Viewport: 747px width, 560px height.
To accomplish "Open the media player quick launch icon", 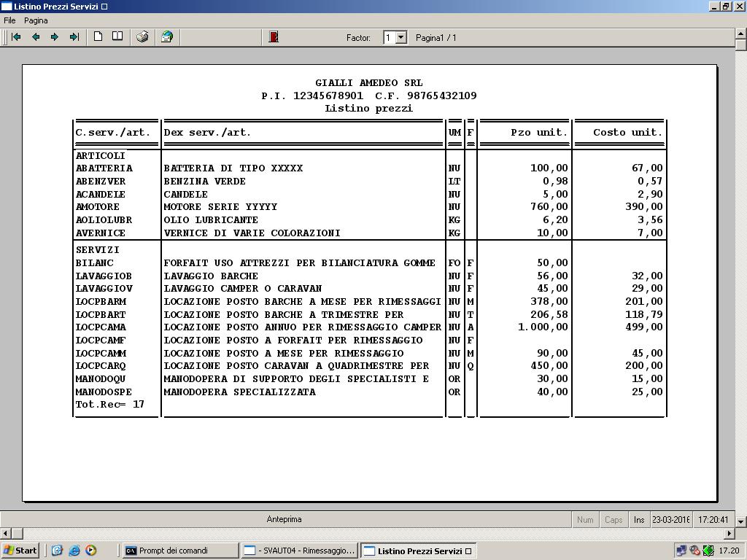I will pos(91,551).
